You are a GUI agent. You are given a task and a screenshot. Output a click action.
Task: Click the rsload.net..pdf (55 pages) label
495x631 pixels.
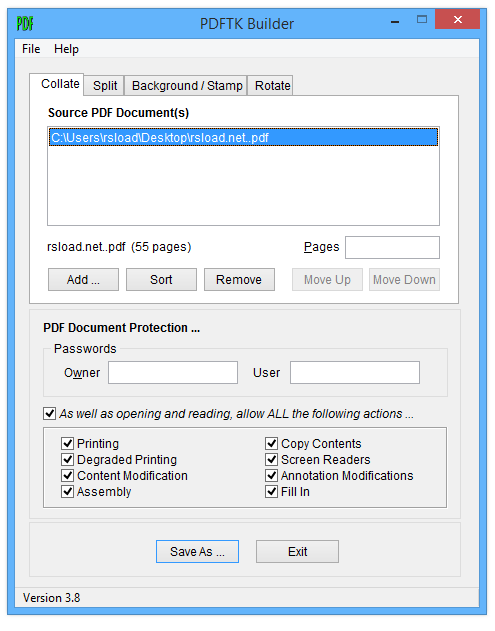(119, 247)
